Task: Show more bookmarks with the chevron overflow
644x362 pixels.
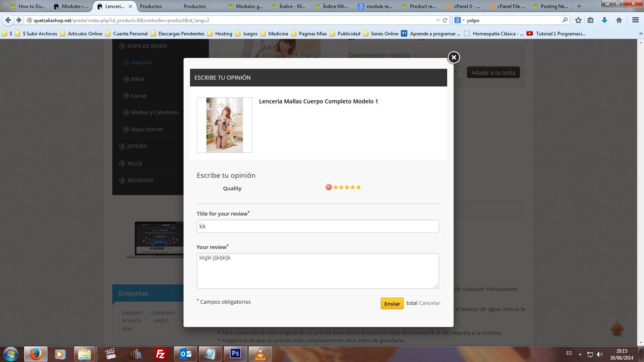Action: [x=640, y=34]
